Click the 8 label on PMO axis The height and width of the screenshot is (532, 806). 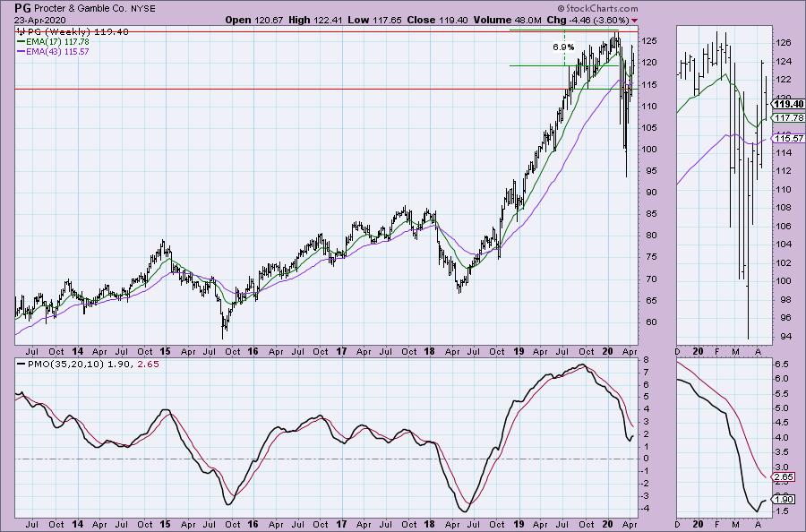pyautogui.click(x=646, y=360)
